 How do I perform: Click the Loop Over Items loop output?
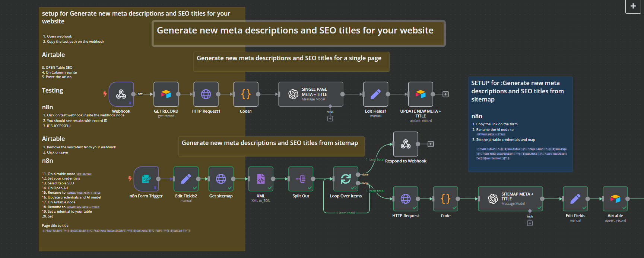coord(358,183)
